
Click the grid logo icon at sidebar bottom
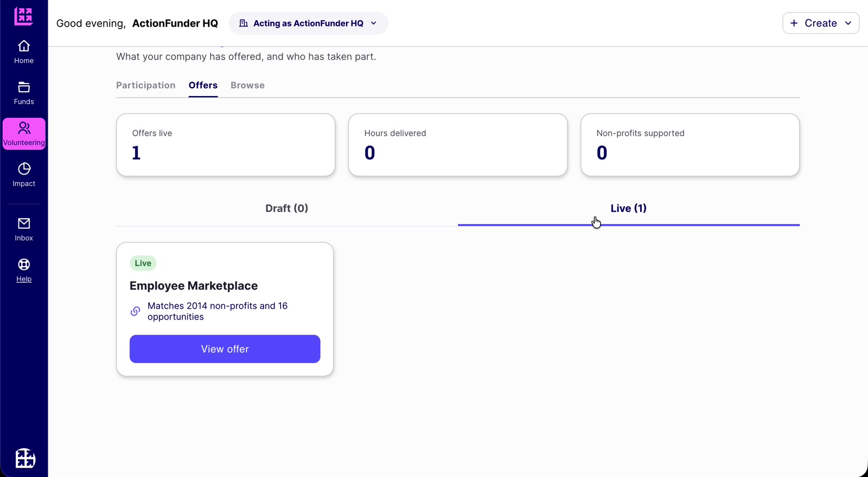pos(25,458)
